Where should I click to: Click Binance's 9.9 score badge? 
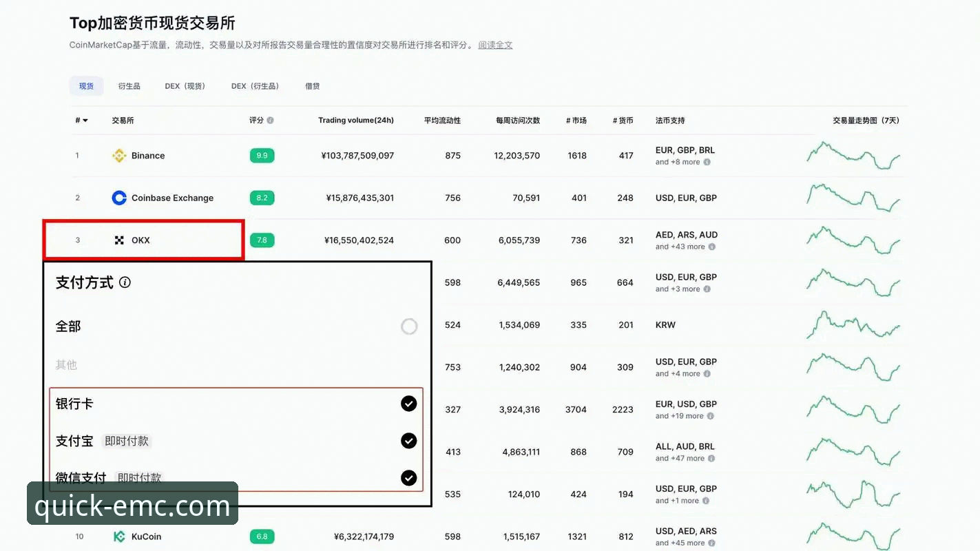[262, 156]
